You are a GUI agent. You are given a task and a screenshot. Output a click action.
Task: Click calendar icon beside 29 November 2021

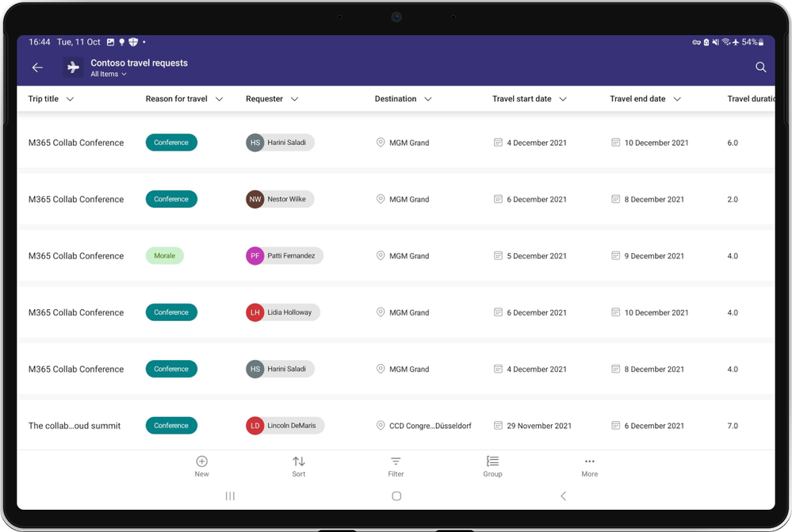[x=498, y=426]
